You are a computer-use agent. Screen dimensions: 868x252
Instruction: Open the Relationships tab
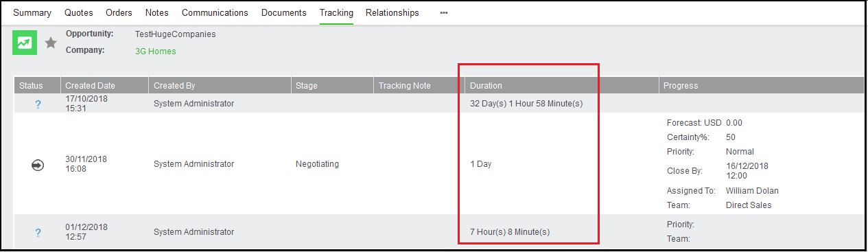coord(392,13)
